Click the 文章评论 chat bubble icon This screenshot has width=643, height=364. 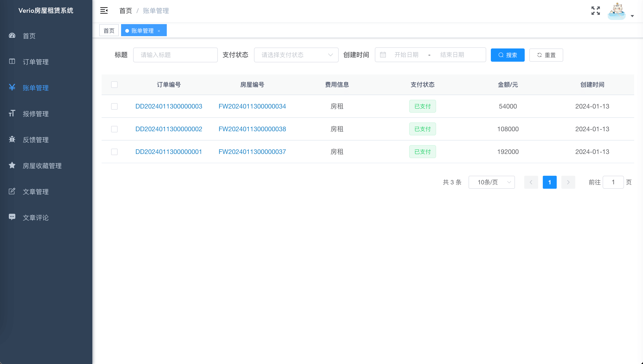[12, 217]
